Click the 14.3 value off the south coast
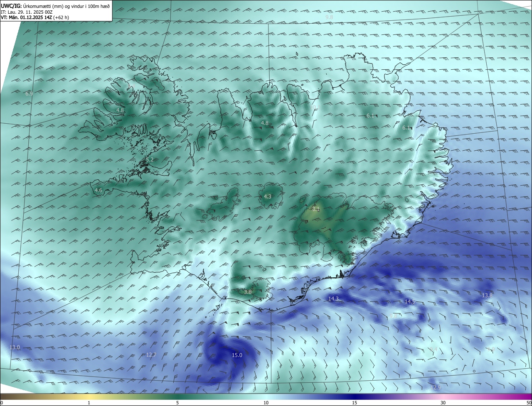This screenshot has height=406, width=532. tap(333, 298)
